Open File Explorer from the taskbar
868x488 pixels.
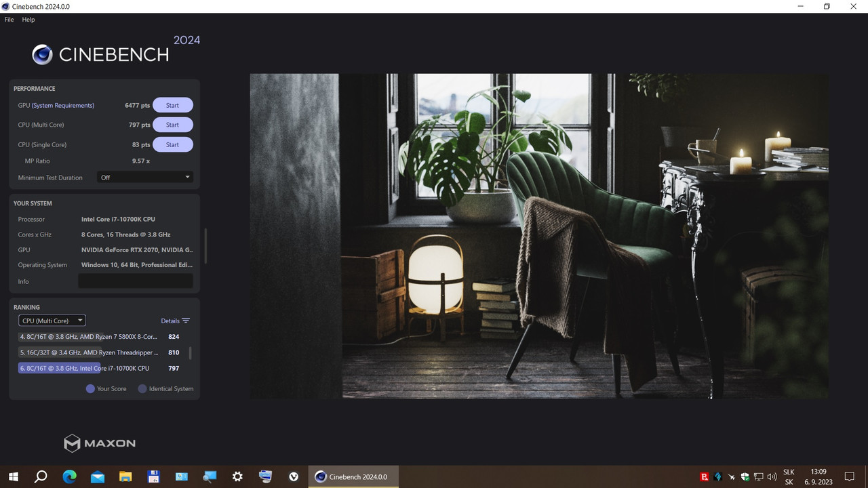125,476
